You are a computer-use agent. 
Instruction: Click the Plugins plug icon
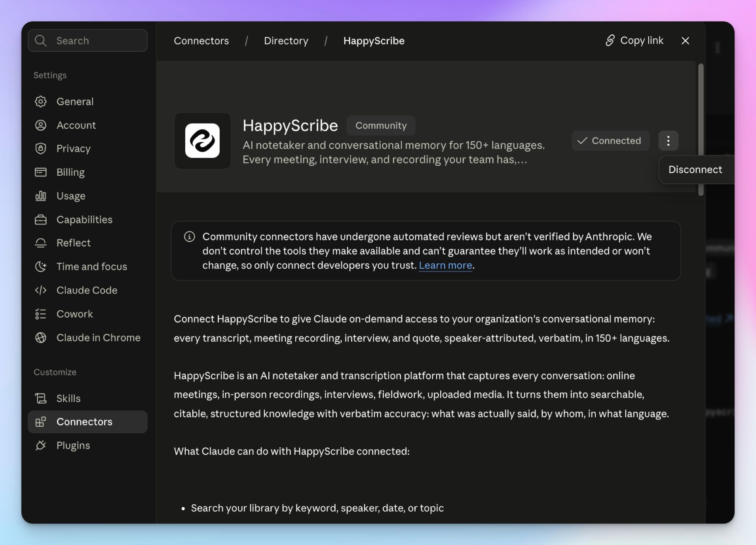click(41, 445)
